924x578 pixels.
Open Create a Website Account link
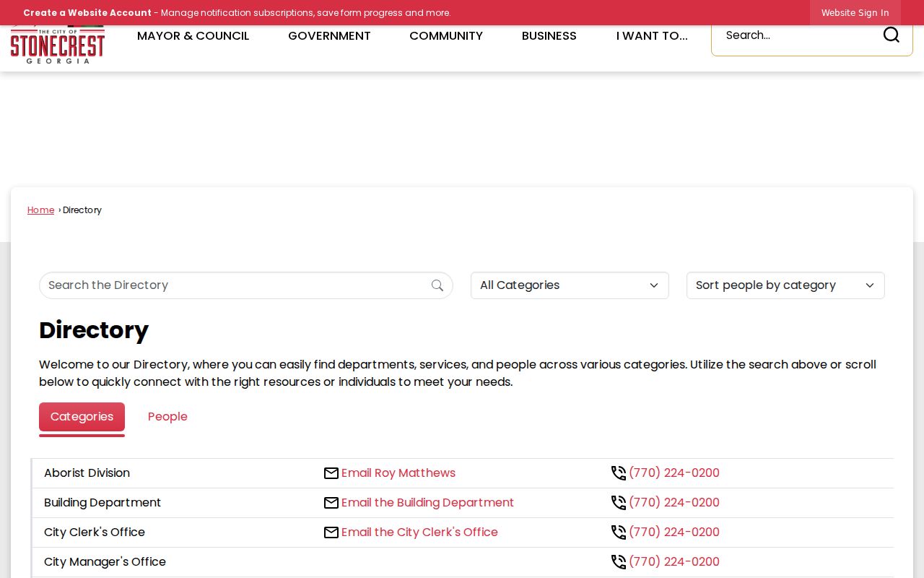[87, 13]
